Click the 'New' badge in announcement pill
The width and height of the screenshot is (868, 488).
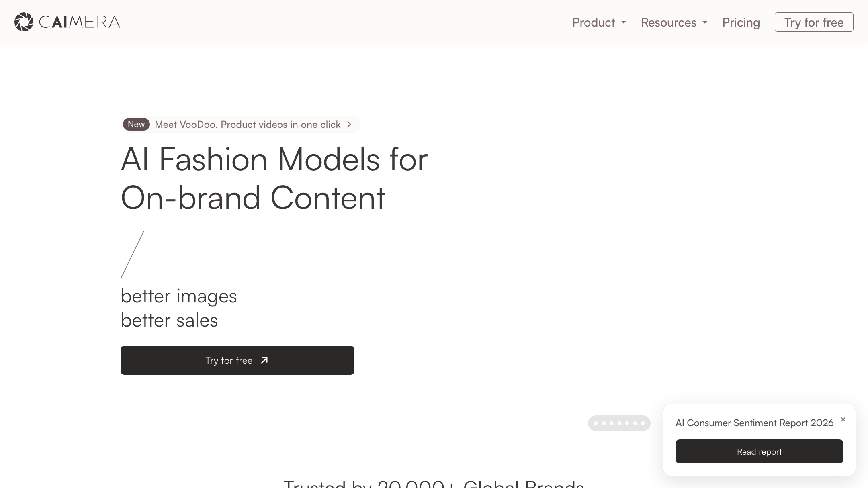pyautogui.click(x=136, y=124)
